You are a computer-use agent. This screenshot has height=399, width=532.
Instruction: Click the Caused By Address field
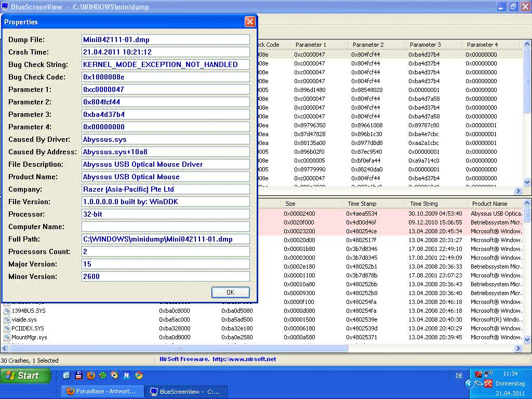pyautogui.click(x=166, y=152)
